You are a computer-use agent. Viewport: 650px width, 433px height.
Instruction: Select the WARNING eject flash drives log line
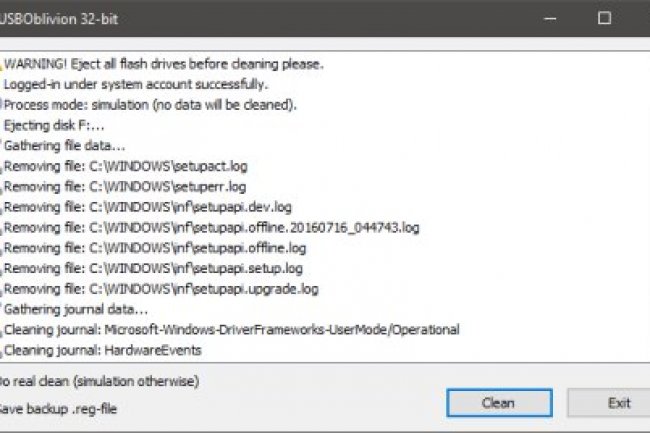point(162,64)
